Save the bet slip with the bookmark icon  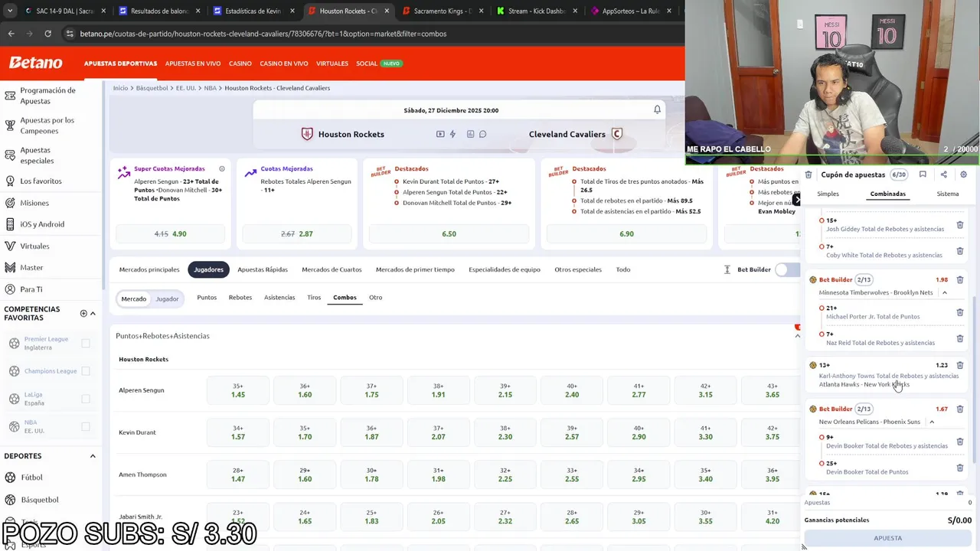[923, 174]
